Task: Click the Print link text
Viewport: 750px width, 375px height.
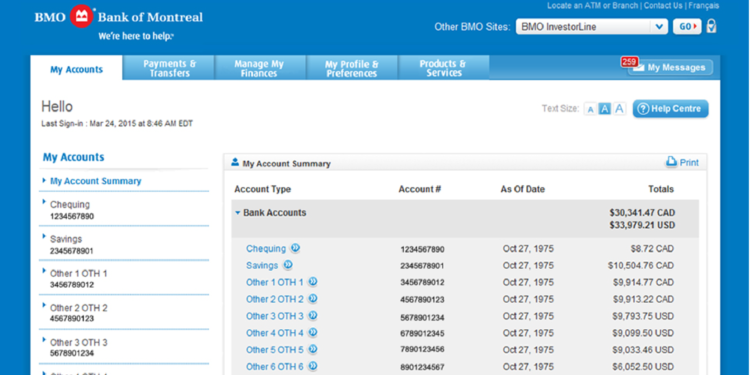Action: click(x=689, y=163)
